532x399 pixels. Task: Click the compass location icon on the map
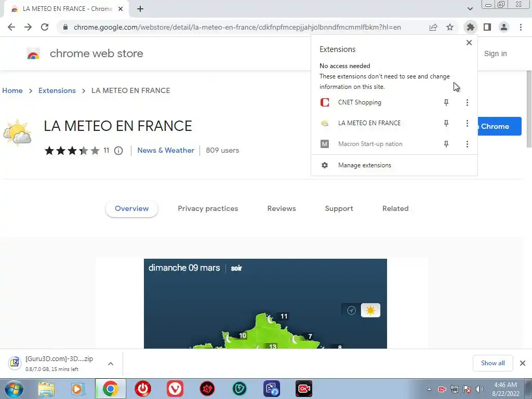pyautogui.click(x=352, y=310)
